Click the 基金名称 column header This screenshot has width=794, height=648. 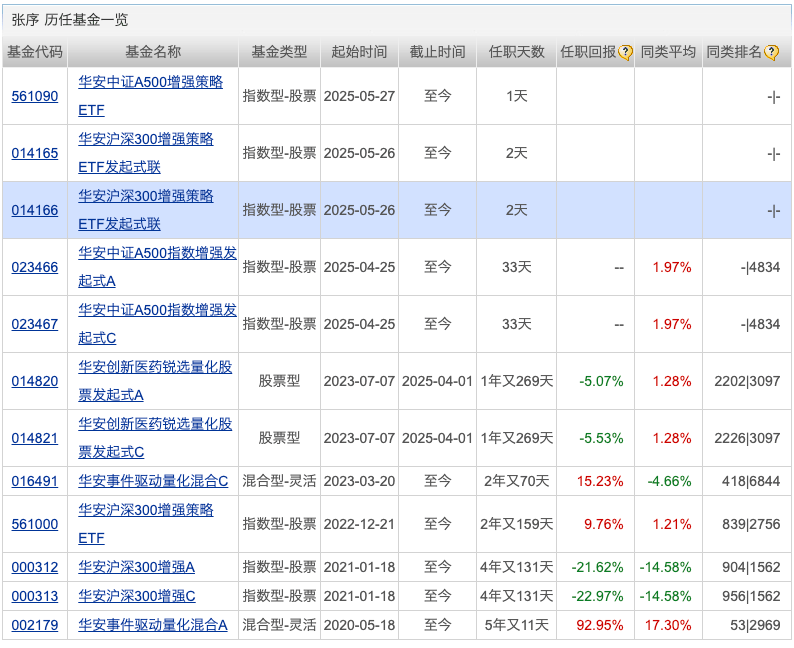pos(153,52)
